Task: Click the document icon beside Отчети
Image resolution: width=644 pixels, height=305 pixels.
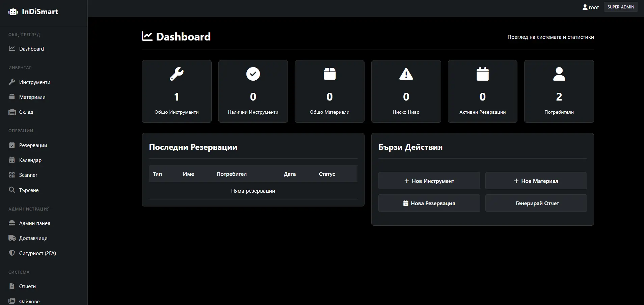Action: click(x=12, y=286)
